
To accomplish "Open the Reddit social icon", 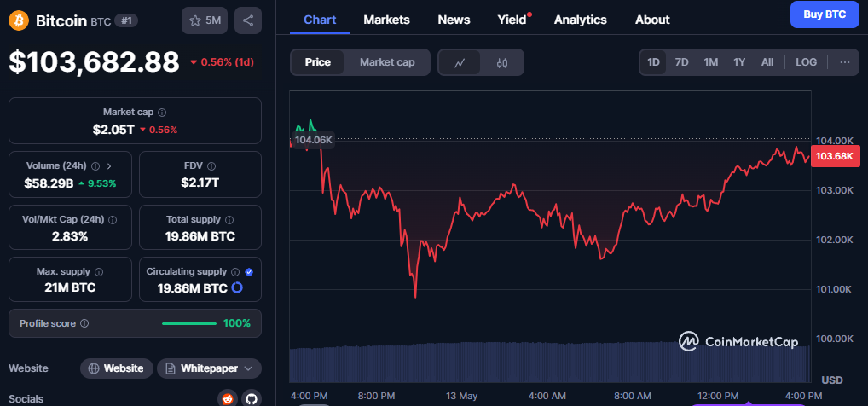I will point(228,399).
